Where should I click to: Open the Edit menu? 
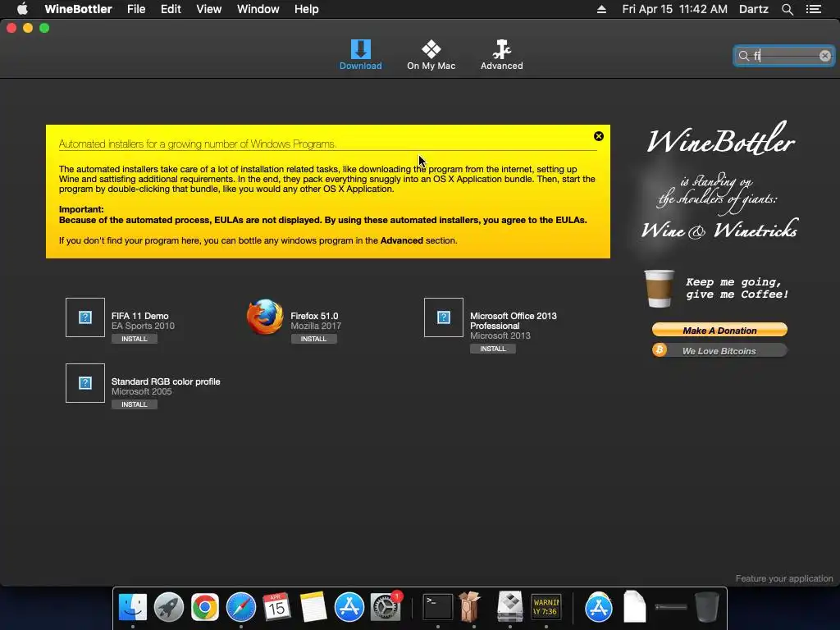[x=171, y=9]
